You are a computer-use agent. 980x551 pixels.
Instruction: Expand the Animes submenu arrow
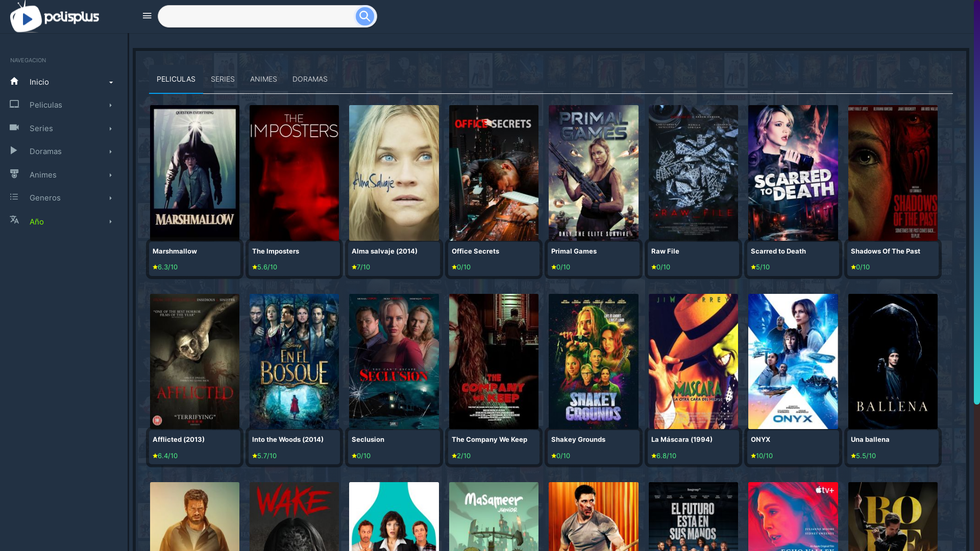point(111,176)
